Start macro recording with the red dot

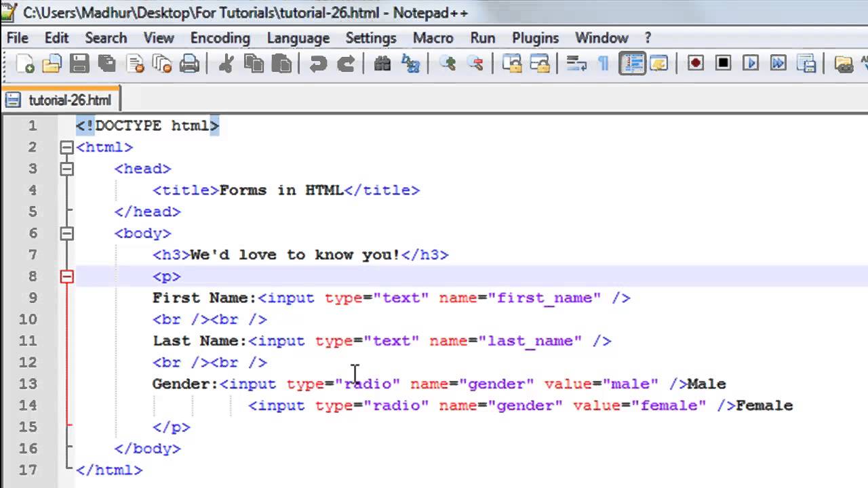click(695, 64)
